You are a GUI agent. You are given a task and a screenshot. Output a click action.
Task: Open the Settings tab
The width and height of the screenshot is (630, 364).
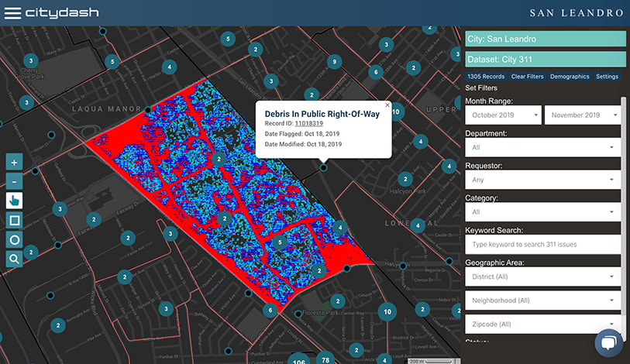coord(607,77)
